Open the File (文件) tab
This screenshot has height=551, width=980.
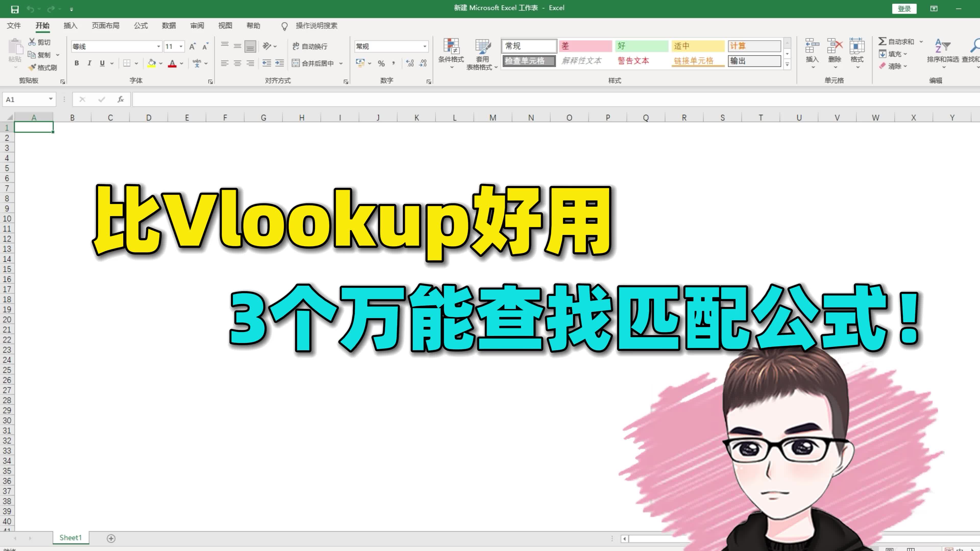click(x=14, y=26)
